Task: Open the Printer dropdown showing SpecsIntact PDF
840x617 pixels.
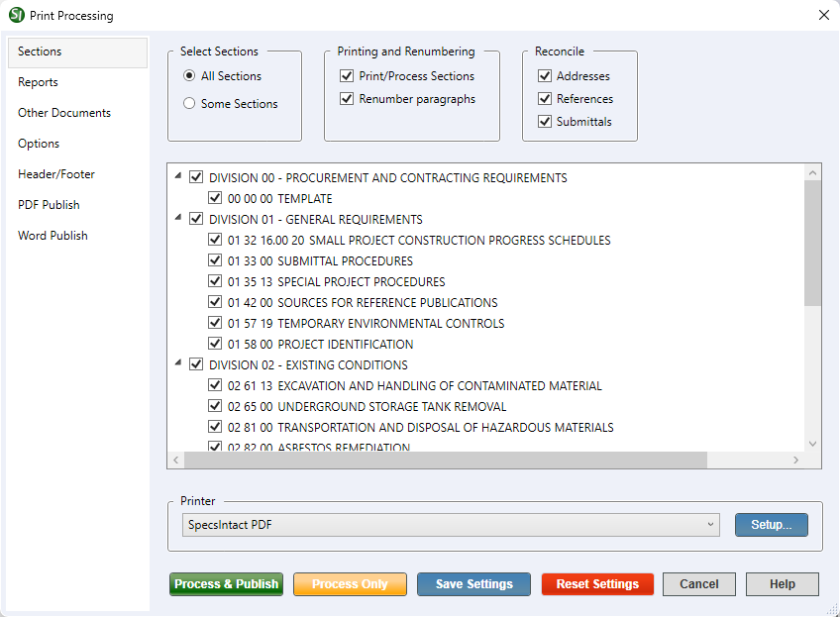Action: click(451, 525)
